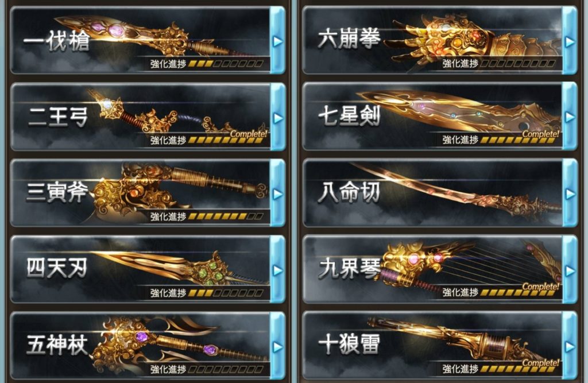Expand the 二王弓 entry arrow
This screenshot has height=383, width=588.
pyautogui.click(x=278, y=118)
